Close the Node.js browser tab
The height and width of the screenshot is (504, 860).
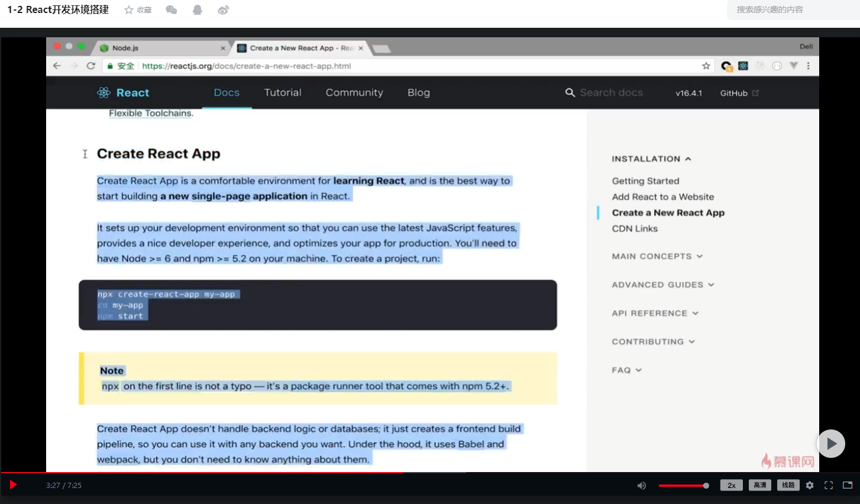(x=223, y=49)
